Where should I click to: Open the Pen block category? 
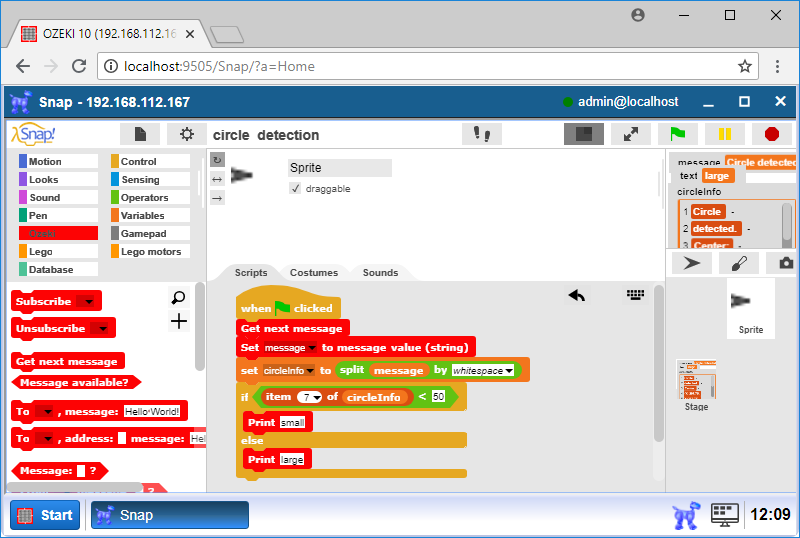pyautogui.click(x=58, y=215)
